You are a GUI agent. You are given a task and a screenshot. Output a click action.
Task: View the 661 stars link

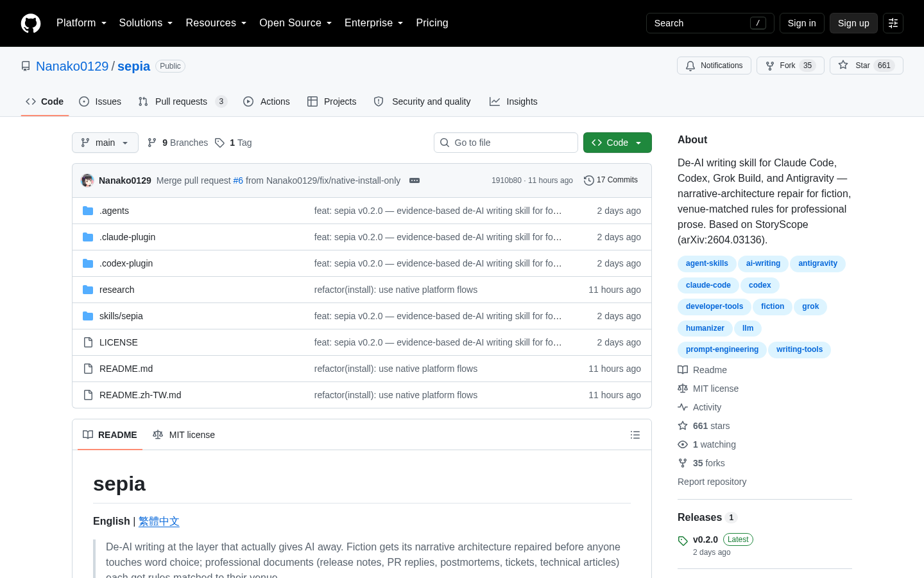pos(704,426)
